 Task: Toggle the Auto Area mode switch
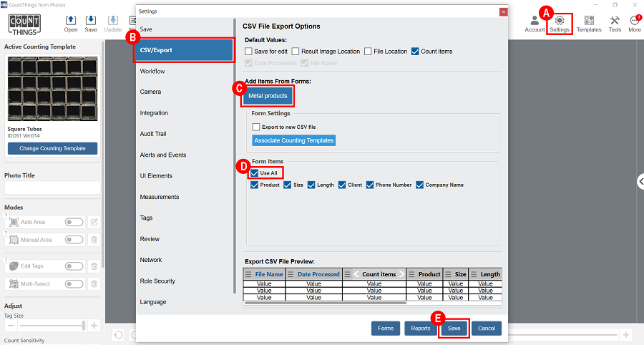pyautogui.click(x=74, y=223)
